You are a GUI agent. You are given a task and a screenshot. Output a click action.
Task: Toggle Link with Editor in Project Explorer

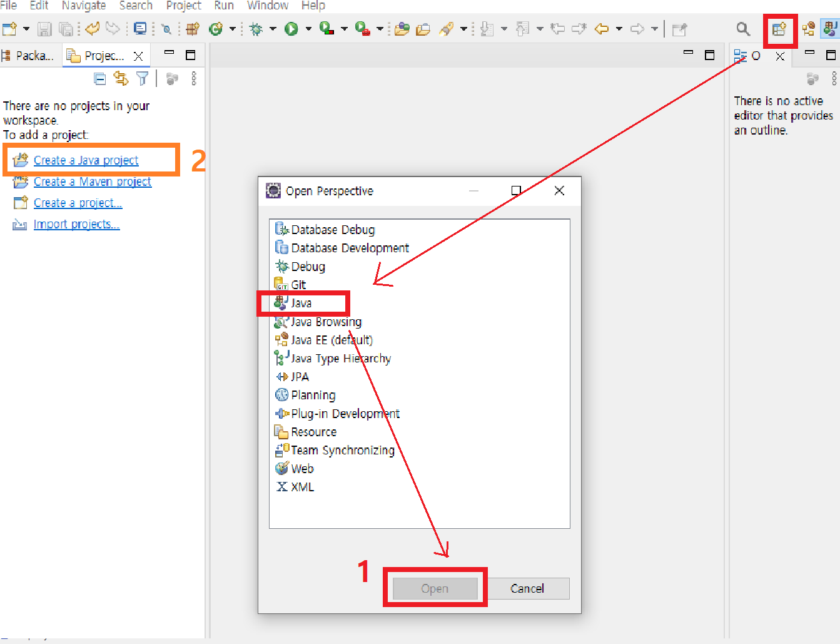pyautogui.click(x=121, y=78)
